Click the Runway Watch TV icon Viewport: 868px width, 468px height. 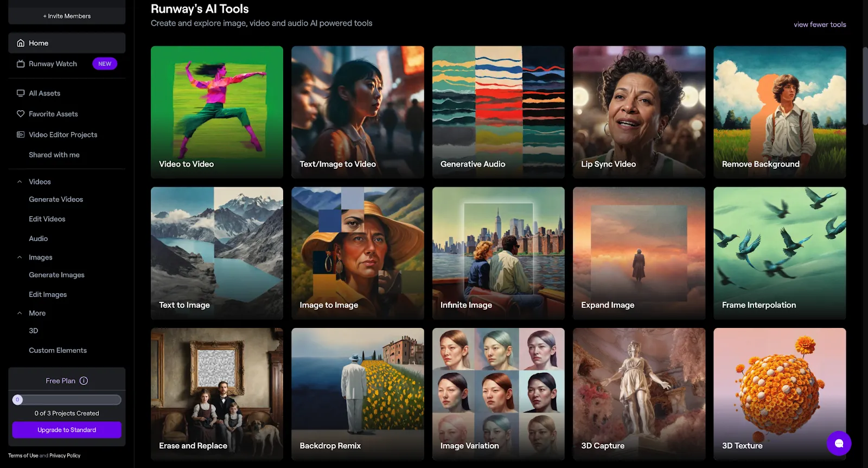click(x=21, y=64)
